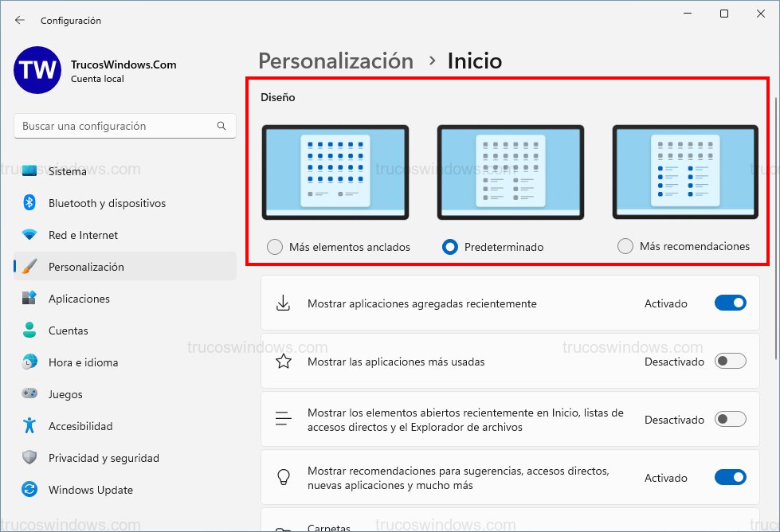
Task: Click the Predeterminado layout preview thumbnail
Action: click(x=510, y=172)
